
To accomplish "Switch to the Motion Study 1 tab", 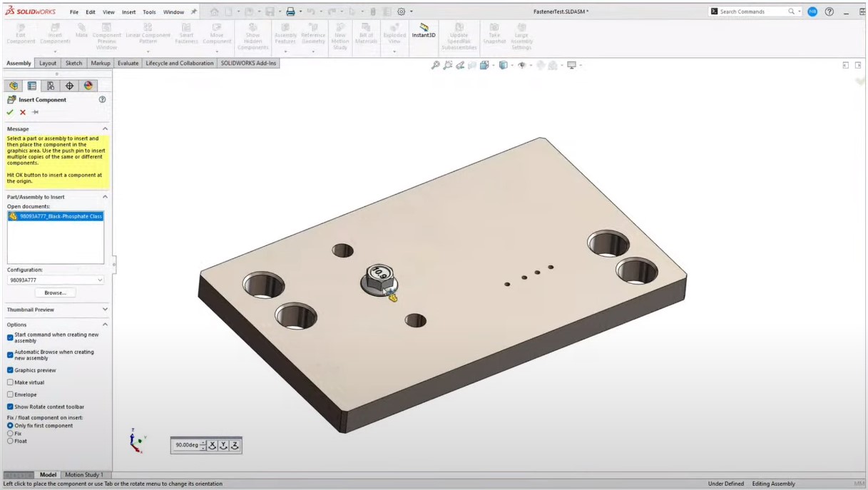I will point(84,475).
